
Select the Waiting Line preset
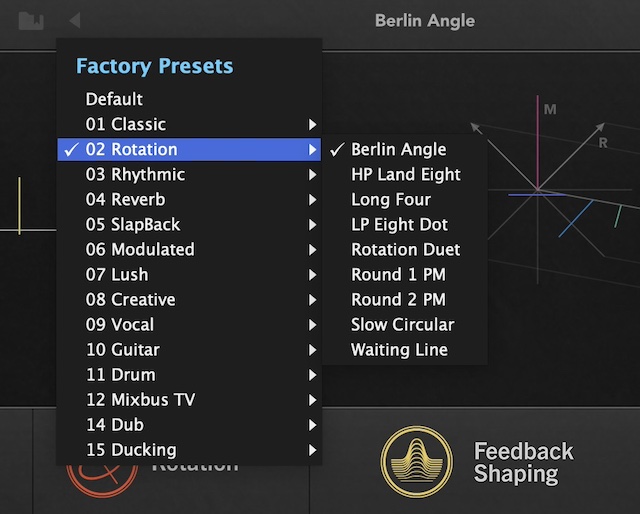399,350
